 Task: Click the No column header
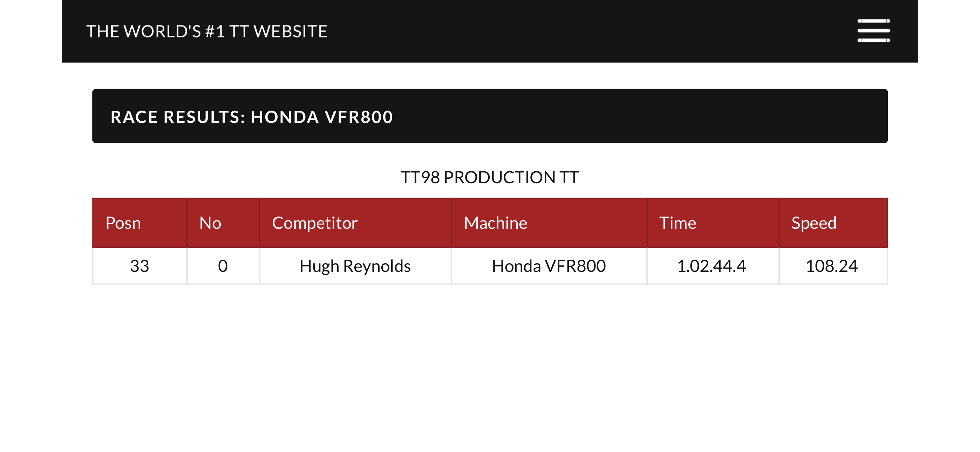tap(223, 223)
